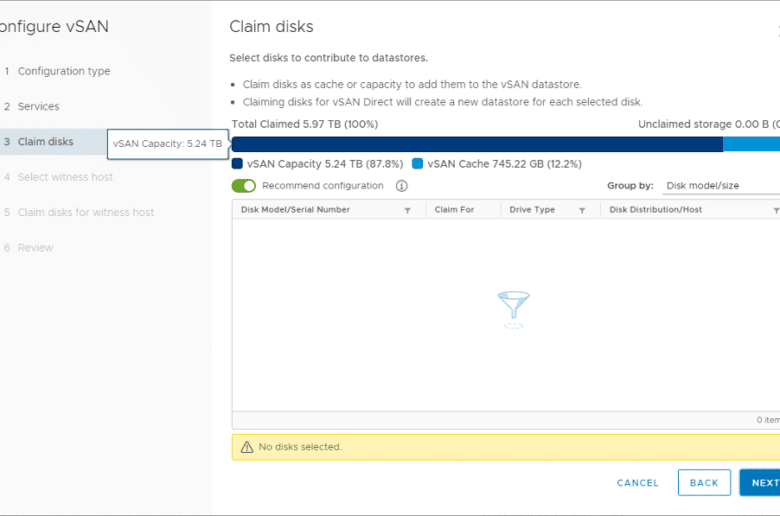Click the Drive Type column header text
Image resolution: width=780 pixels, height=516 pixels.
pos(532,210)
